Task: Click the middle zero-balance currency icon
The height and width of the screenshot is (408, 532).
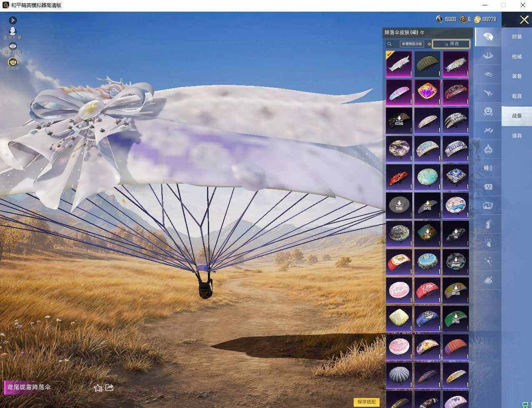Action: [x=463, y=19]
